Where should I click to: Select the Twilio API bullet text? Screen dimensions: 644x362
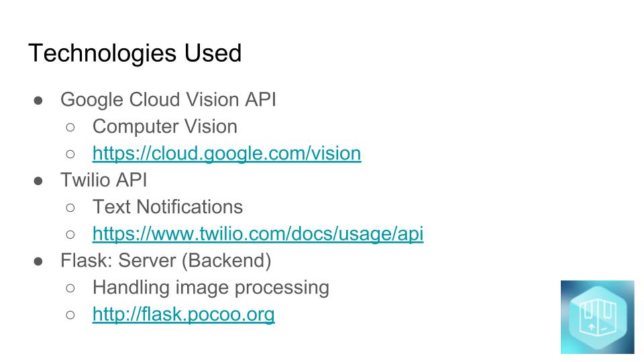pos(103,180)
